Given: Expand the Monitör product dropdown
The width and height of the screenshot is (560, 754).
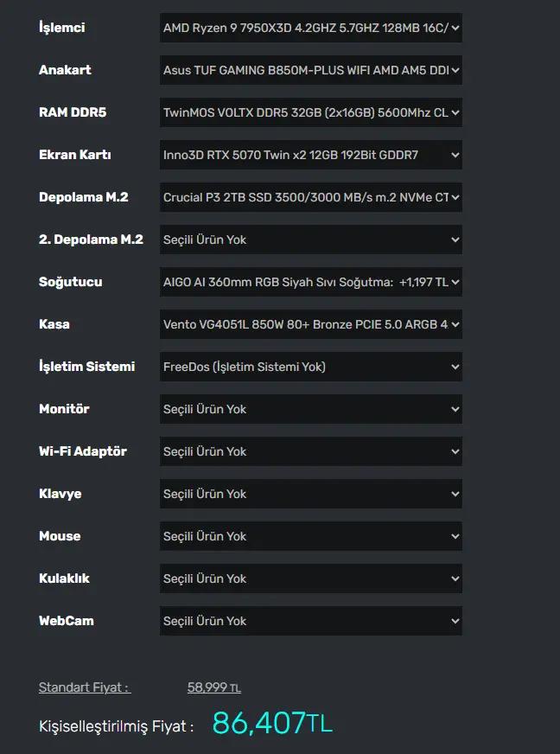Looking at the screenshot, I should click(311, 409).
